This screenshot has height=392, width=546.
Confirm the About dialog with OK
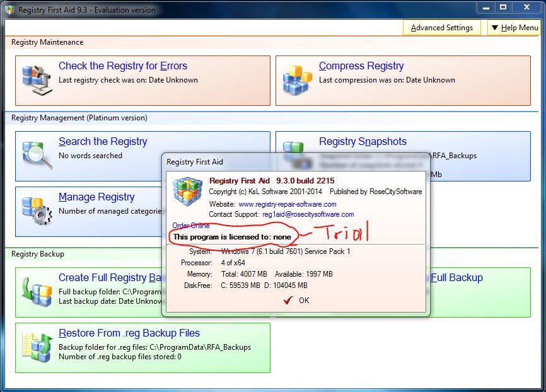304,301
